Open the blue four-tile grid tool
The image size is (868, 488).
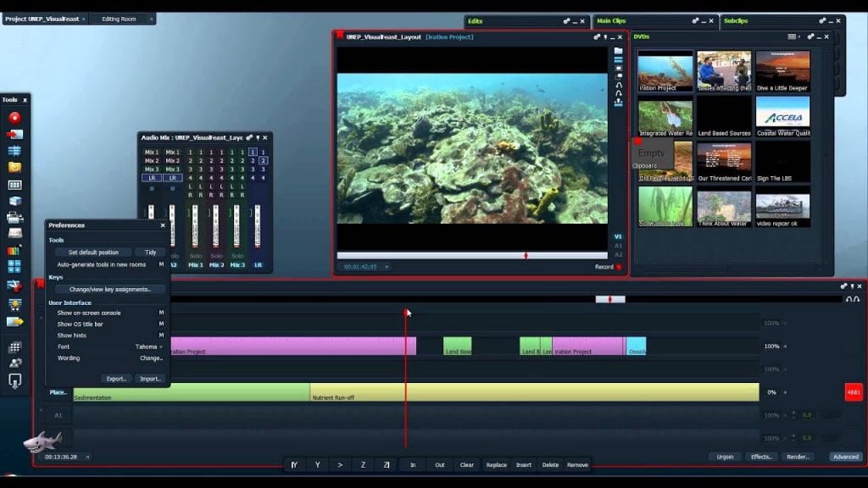[x=14, y=267]
